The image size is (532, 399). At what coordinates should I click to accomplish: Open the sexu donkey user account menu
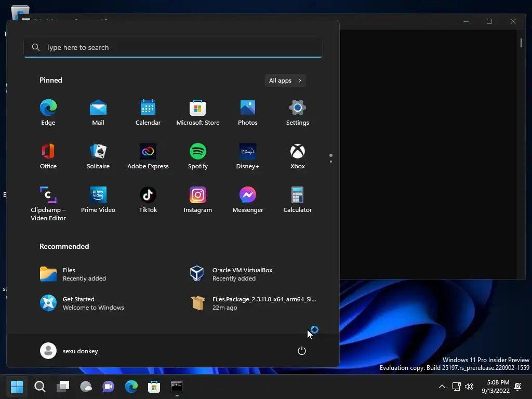tap(69, 351)
